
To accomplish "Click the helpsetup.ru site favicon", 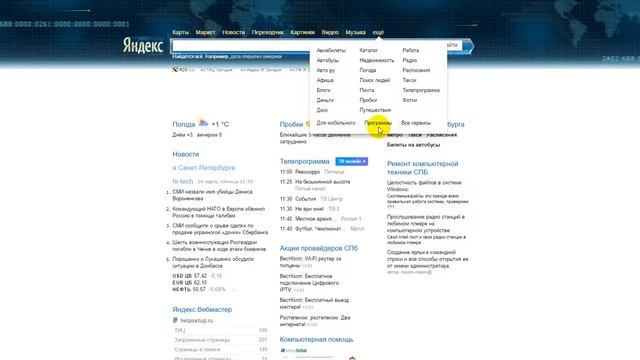I will click(175, 320).
